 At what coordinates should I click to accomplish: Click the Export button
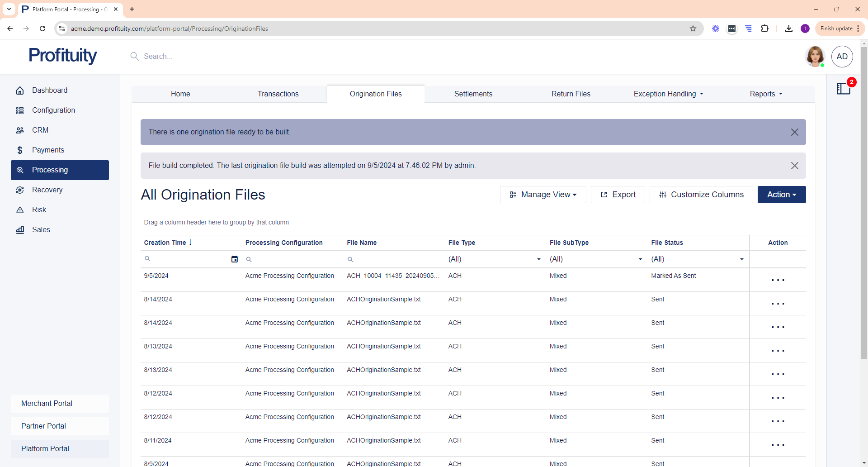[618, 195]
